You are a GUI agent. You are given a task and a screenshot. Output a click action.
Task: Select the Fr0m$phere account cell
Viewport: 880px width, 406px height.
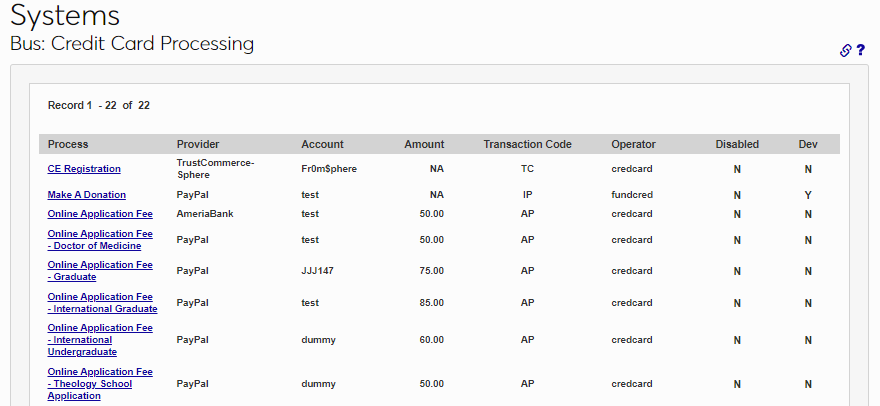pyautogui.click(x=329, y=169)
